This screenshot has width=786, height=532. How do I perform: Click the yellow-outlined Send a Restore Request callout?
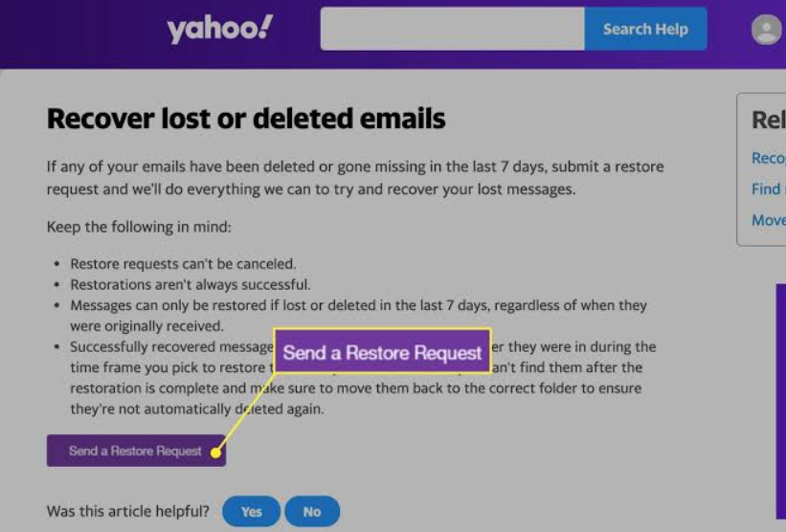click(383, 351)
